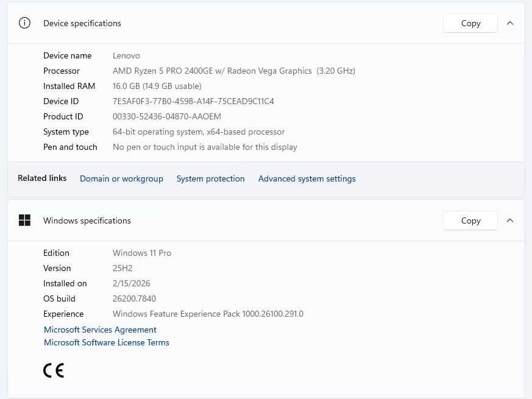The image size is (532, 399).
Task: Select the Product ID value 00330-52436-04870-AAOEM
Action: tap(166, 116)
